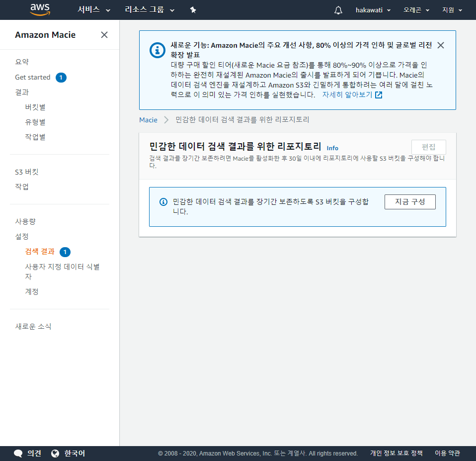
Task: Navigate to Macie breadcrumb link
Action: (148, 120)
